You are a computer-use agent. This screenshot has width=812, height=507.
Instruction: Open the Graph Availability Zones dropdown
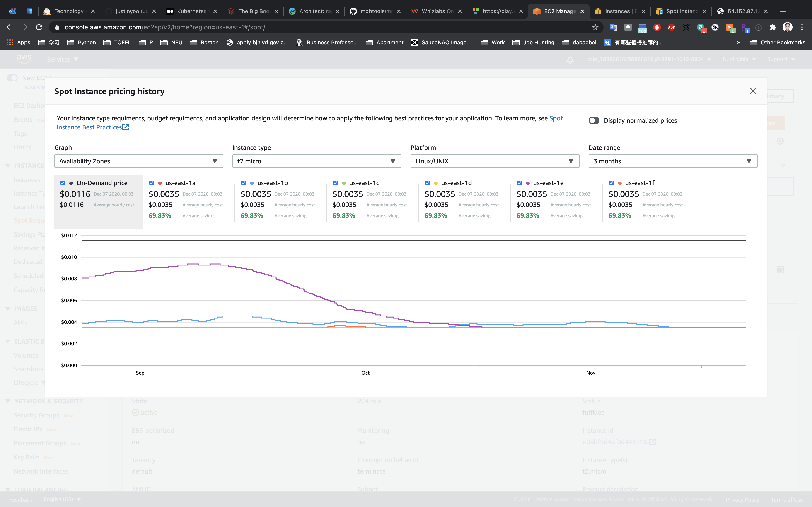(139, 161)
